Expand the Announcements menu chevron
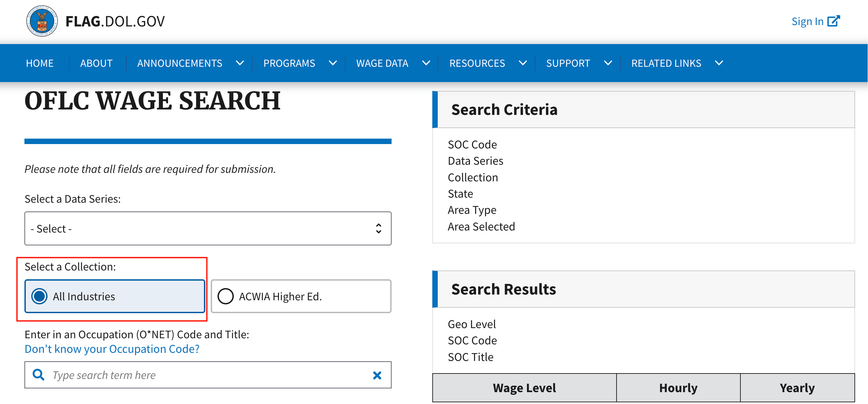 click(x=240, y=63)
